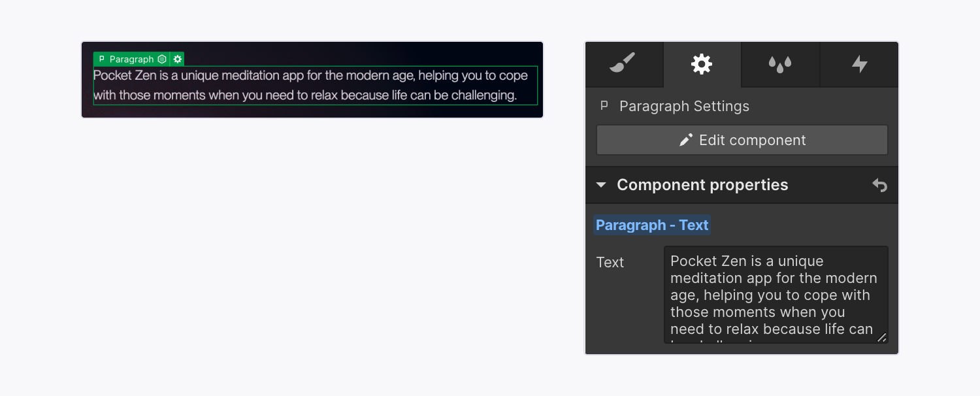Click the P badge on the green Paragraph tag
Viewport: 980px width, 396px height.
pyautogui.click(x=102, y=59)
